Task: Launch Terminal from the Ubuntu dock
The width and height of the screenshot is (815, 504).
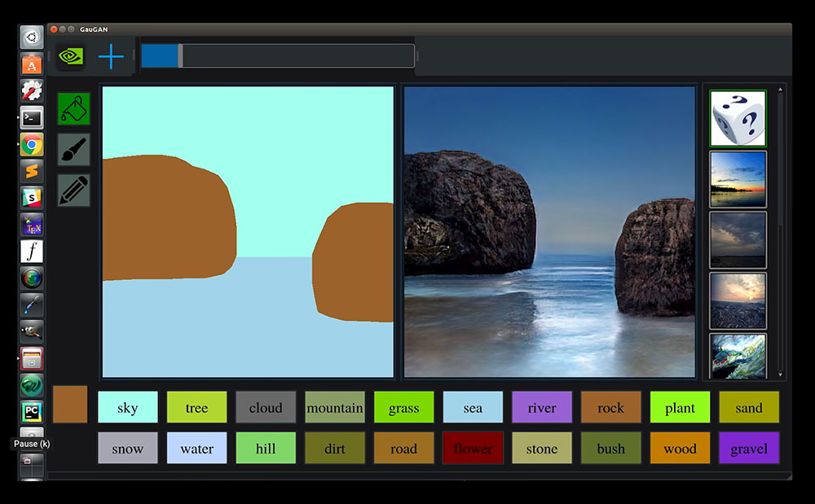Action: pyautogui.click(x=32, y=118)
